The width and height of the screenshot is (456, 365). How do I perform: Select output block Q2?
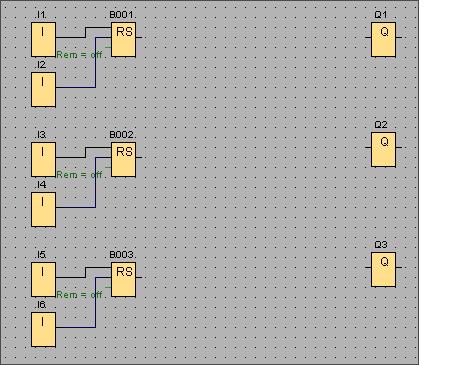pyautogui.click(x=383, y=149)
